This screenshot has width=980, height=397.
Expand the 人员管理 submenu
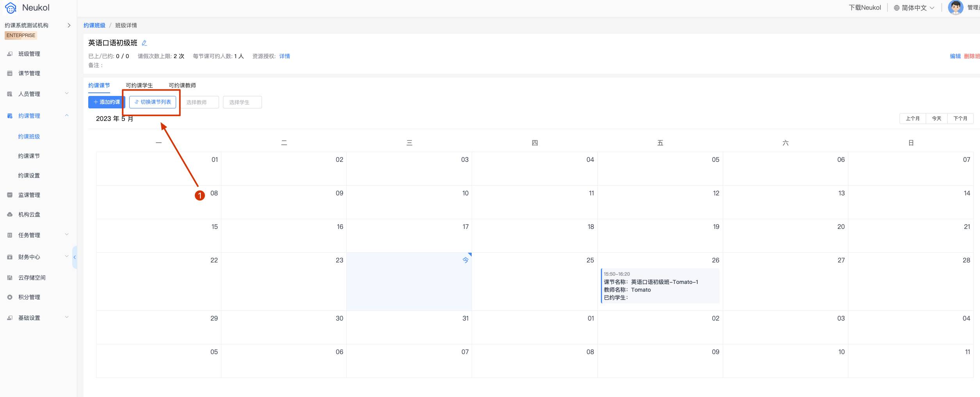point(38,94)
